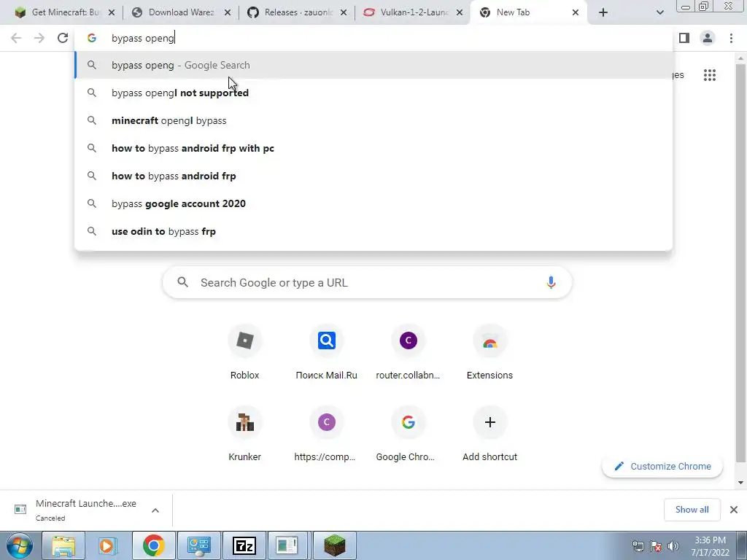Screen dimensions: 747x560
Task: Close the Download Warez tab
Action: click(x=228, y=12)
